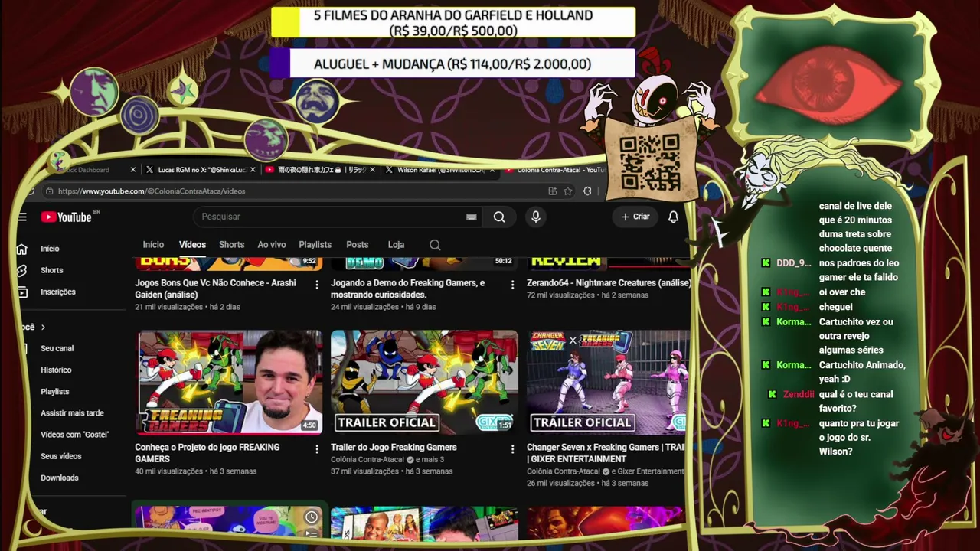This screenshot has width=980, height=551.
Task: Open Seu canal in sidebar
Action: point(57,348)
